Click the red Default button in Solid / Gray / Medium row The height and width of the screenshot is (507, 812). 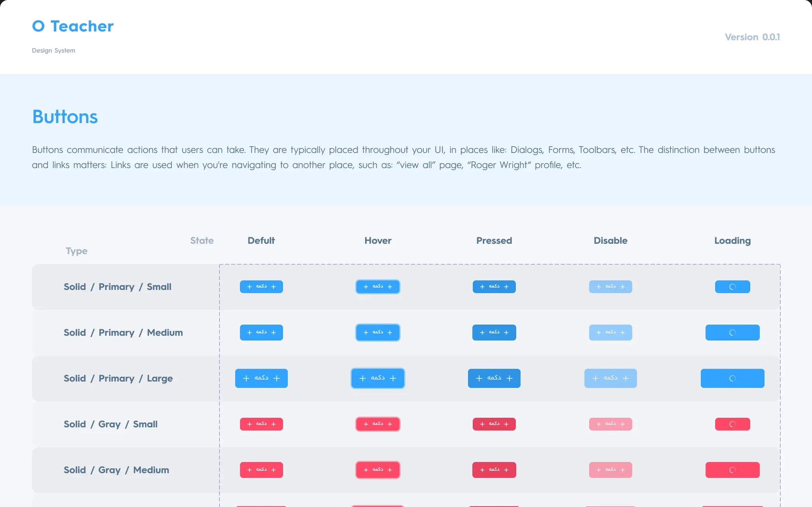(261, 470)
